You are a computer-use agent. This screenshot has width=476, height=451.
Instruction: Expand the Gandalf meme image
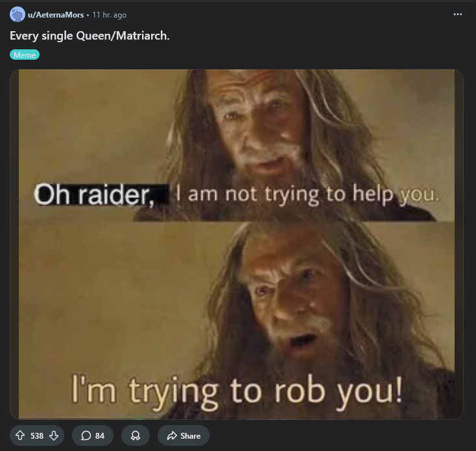coord(237,244)
